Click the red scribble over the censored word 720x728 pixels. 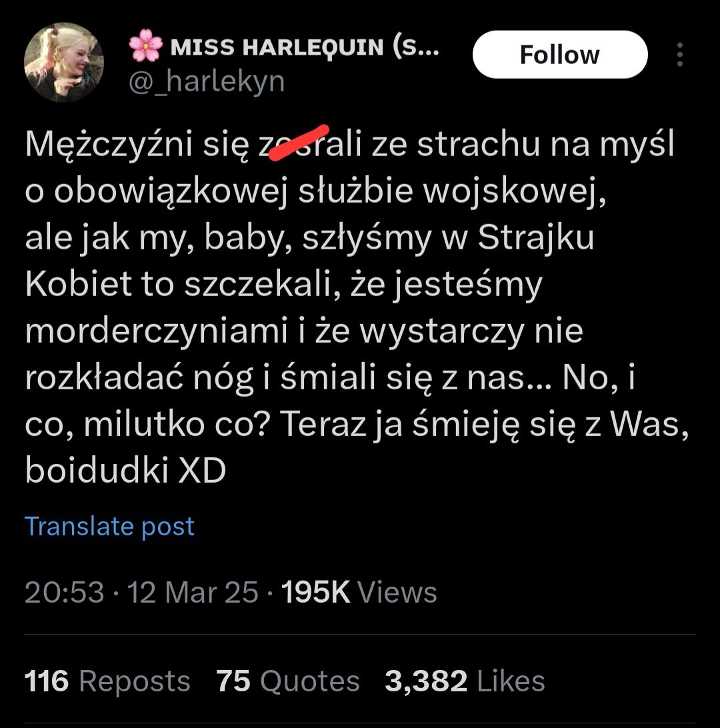pos(299,143)
